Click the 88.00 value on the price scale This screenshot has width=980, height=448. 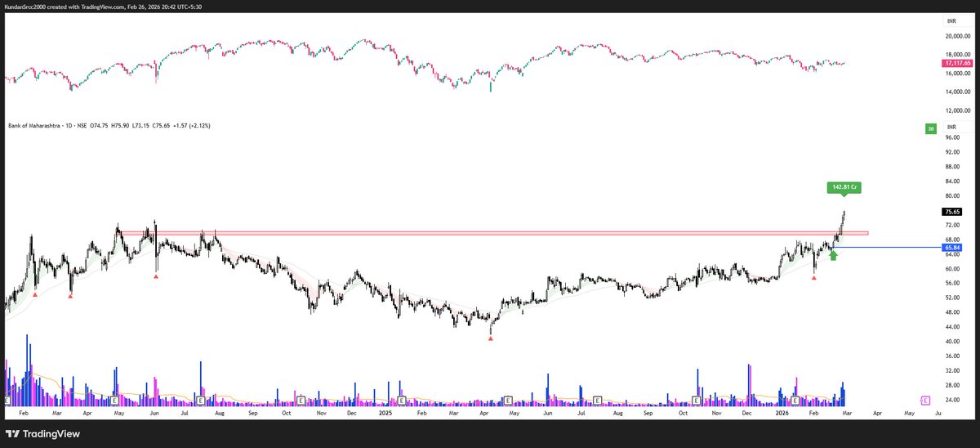click(952, 167)
